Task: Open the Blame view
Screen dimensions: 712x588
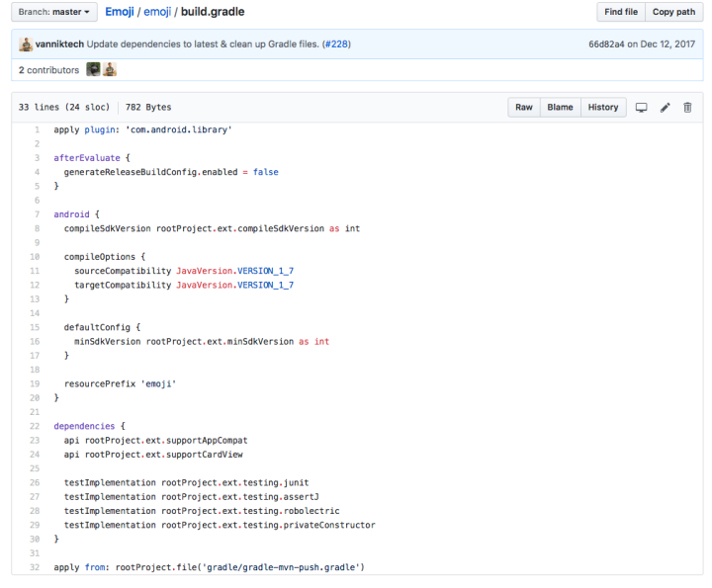Action: (560, 107)
